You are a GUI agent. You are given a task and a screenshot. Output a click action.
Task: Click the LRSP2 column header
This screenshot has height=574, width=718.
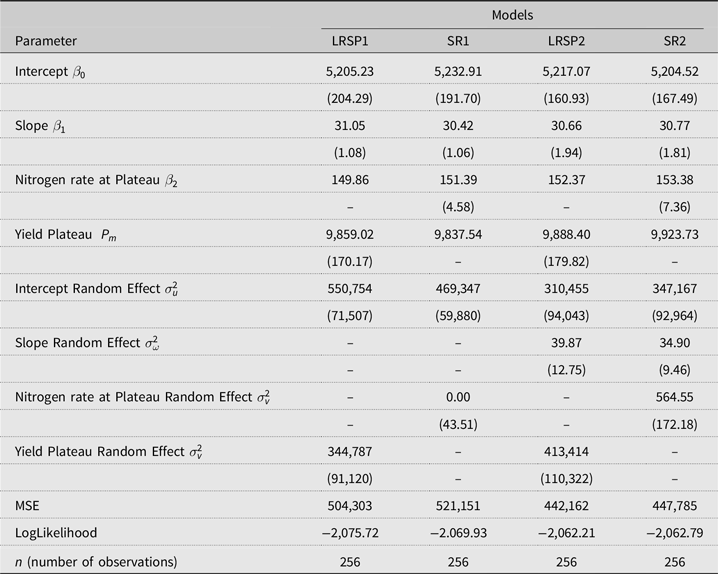click(567, 41)
